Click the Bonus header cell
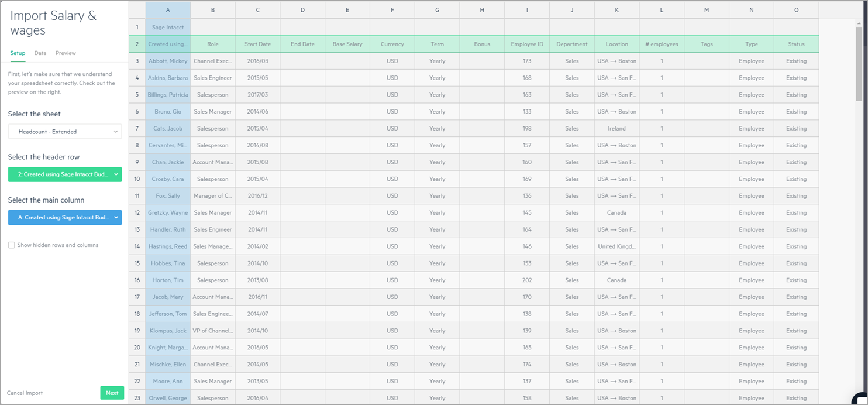 click(482, 44)
